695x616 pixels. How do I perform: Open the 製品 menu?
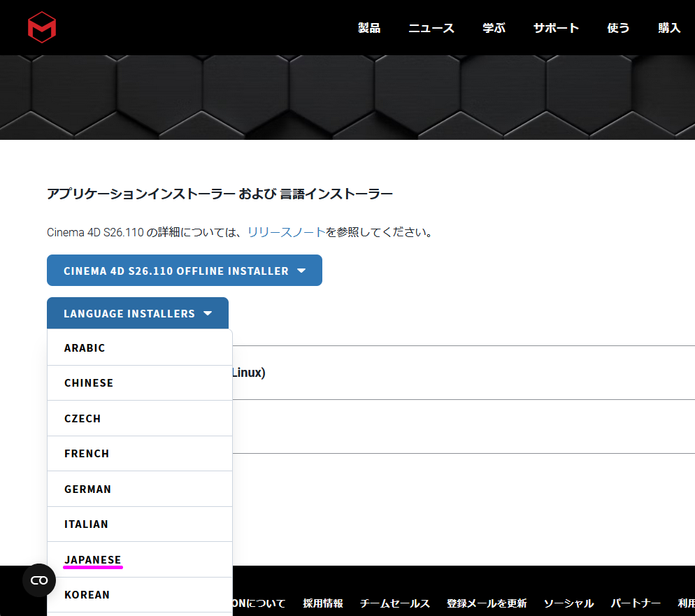point(369,28)
